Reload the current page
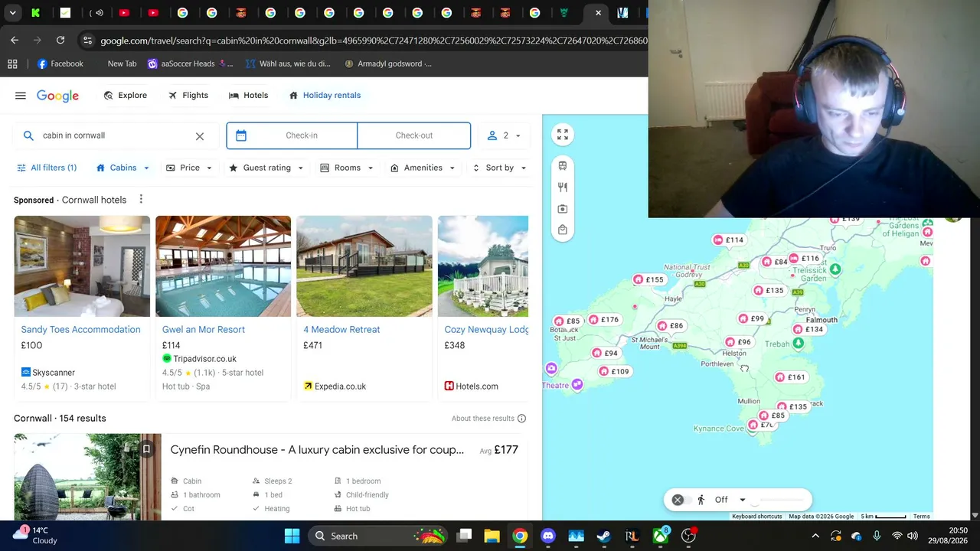The height and width of the screenshot is (551, 980). point(60,40)
